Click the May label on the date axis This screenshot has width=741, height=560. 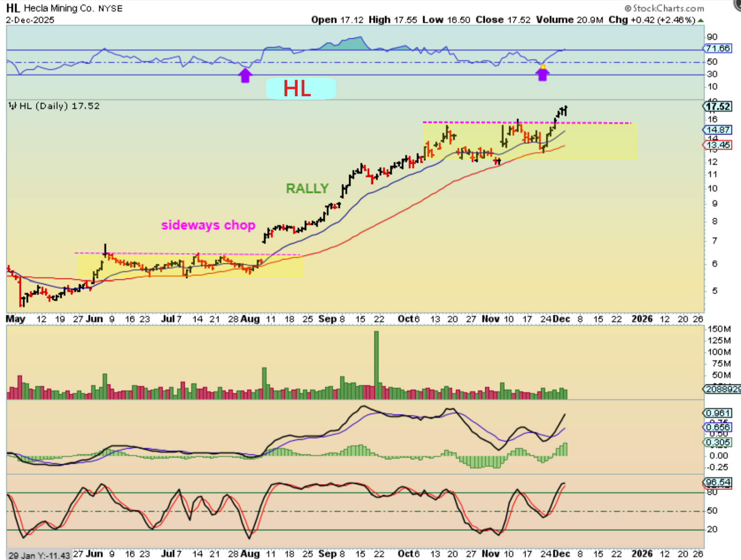point(16,319)
